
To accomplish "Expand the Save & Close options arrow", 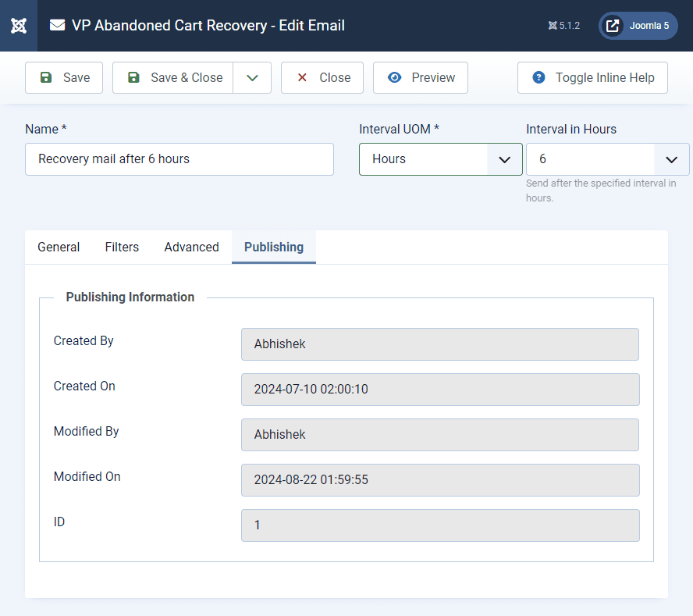I will (252, 78).
